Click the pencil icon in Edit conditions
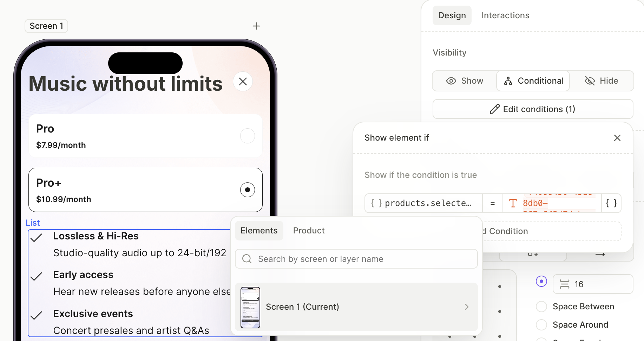The width and height of the screenshot is (644, 341). pyautogui.click(x=495, y=109)
